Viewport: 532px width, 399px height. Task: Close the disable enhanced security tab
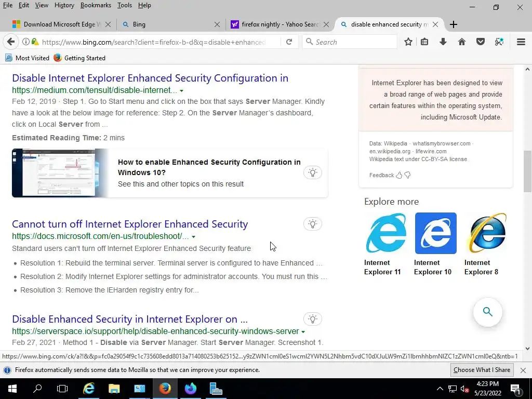coord(435,24)
